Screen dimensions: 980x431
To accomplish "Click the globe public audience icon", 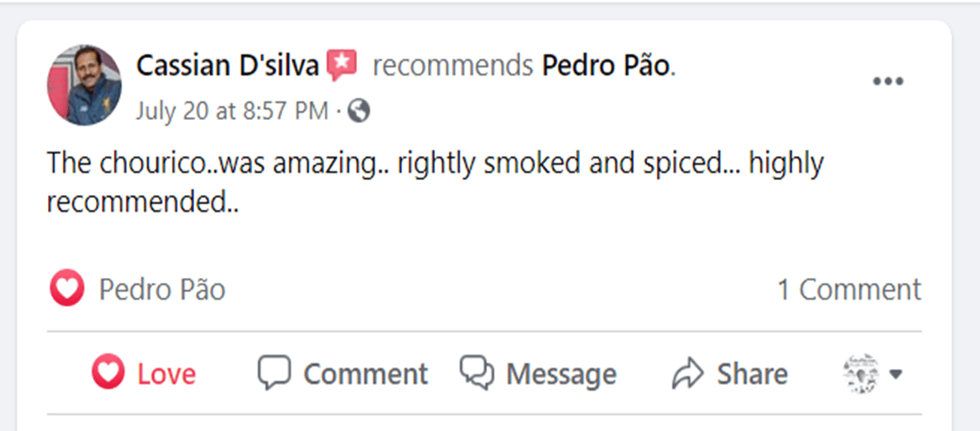I will pos(359,111).
